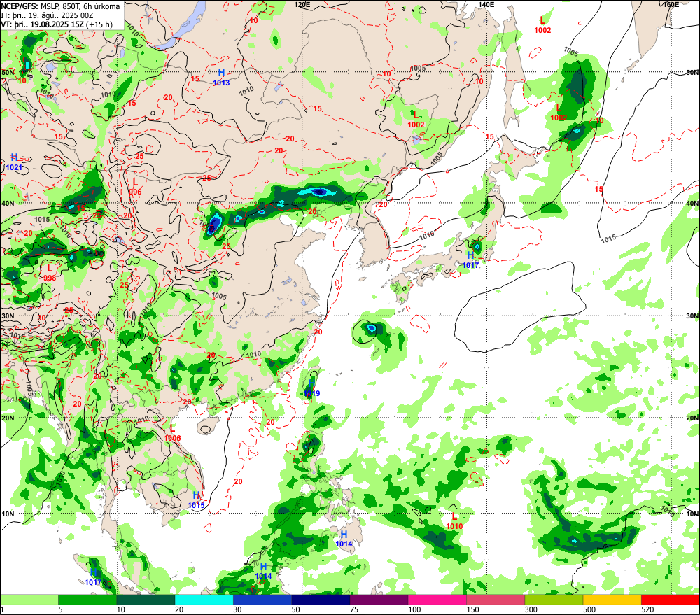Click the cyan 20–30 legend swatch

coord(204,600)
